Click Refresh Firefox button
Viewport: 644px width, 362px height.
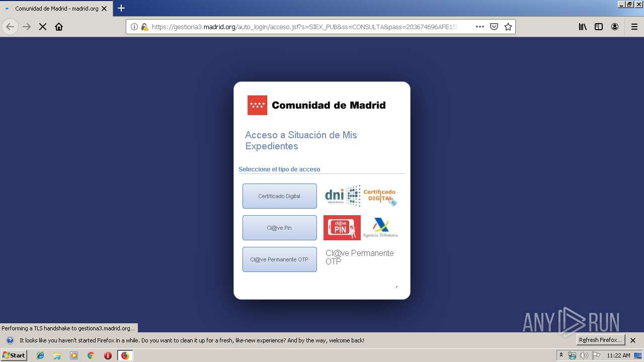click(x=601, y=340)
